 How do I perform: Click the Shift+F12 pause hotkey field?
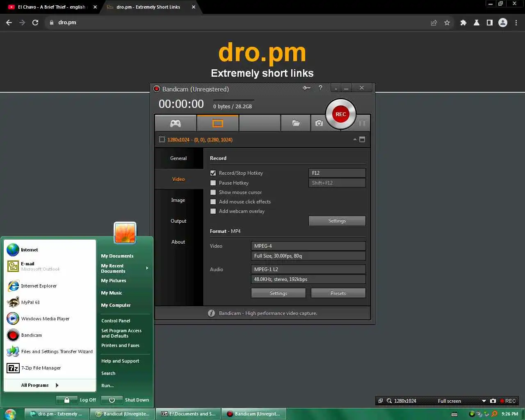tap(337, 183)
